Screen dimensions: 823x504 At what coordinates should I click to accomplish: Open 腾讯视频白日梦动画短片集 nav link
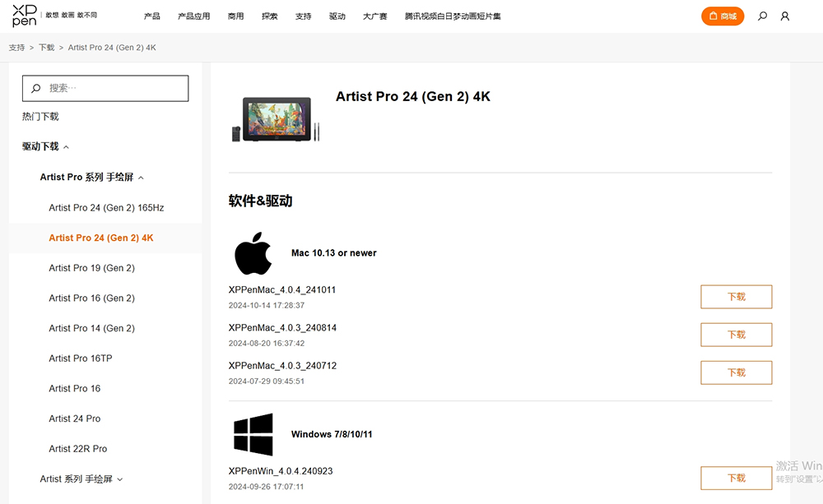[x=453, y=16]
